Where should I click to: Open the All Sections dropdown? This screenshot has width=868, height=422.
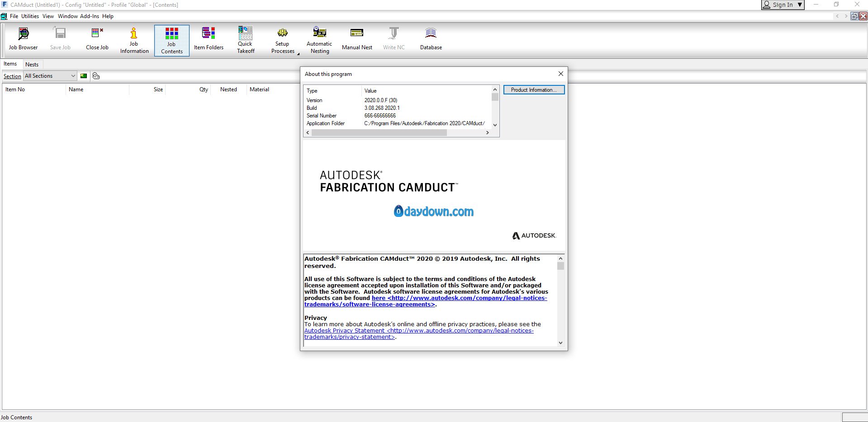point(50,76)
